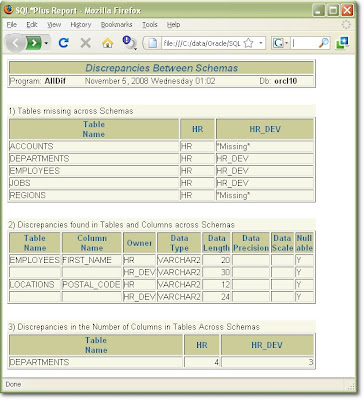Open the back/forward history dropdown arrow
The width and height of the screenshot is (364, 400).
(46, 43)
